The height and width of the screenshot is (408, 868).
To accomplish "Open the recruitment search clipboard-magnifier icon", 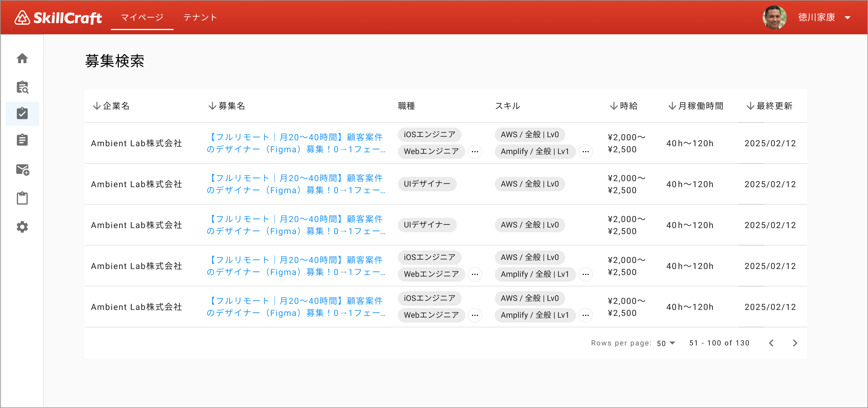I will 22,87.
